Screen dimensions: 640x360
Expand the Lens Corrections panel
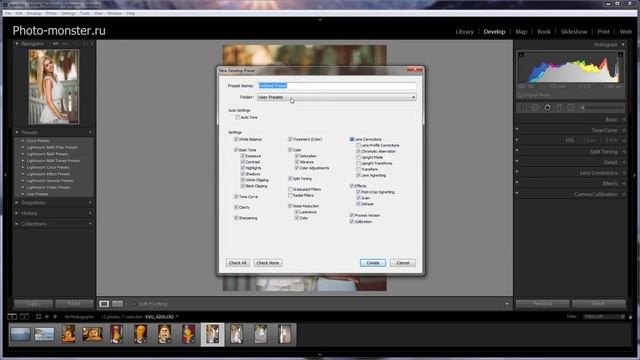click(624, 173)
